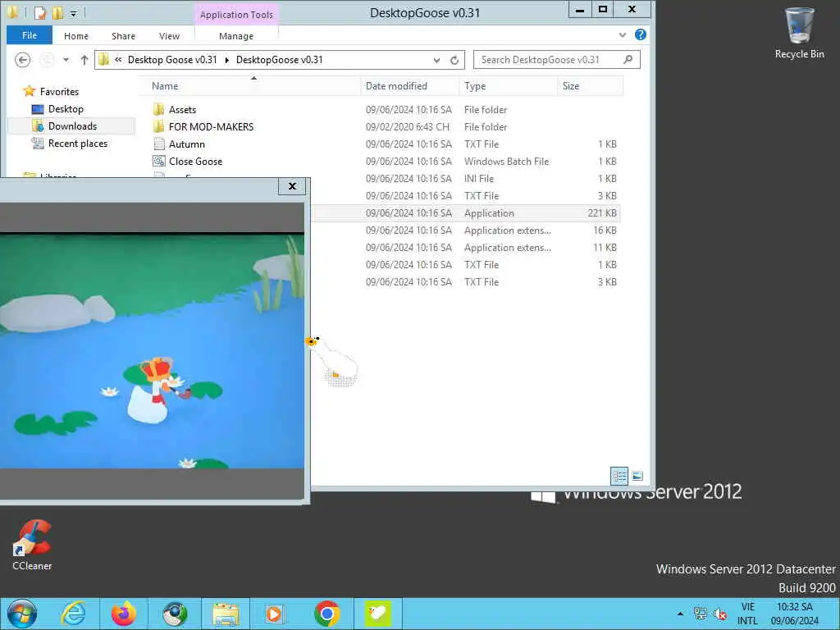Open the recent locations dropdown arrow
Viewport: 840px width, 630px height.
pos(66,60)
